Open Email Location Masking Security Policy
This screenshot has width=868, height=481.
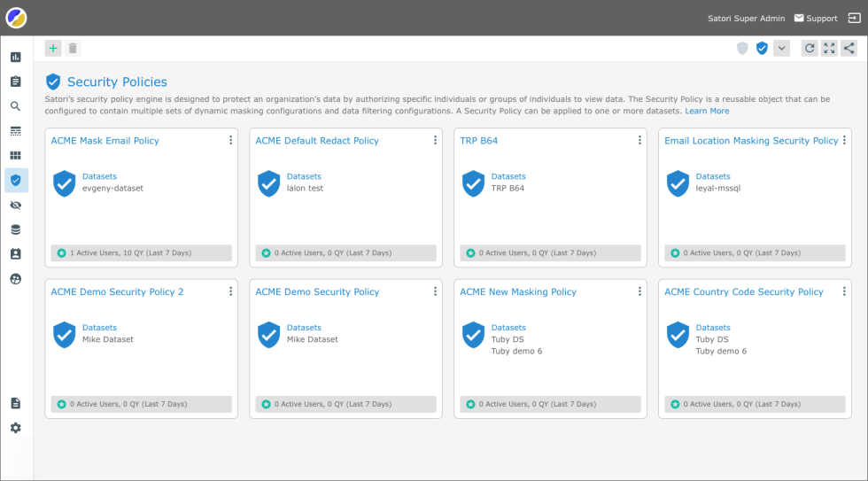pos(751,141)
